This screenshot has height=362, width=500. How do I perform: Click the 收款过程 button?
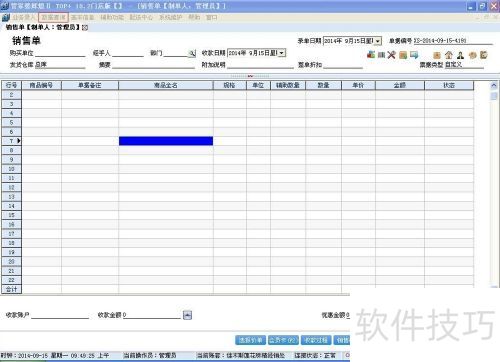pos(316,340)
